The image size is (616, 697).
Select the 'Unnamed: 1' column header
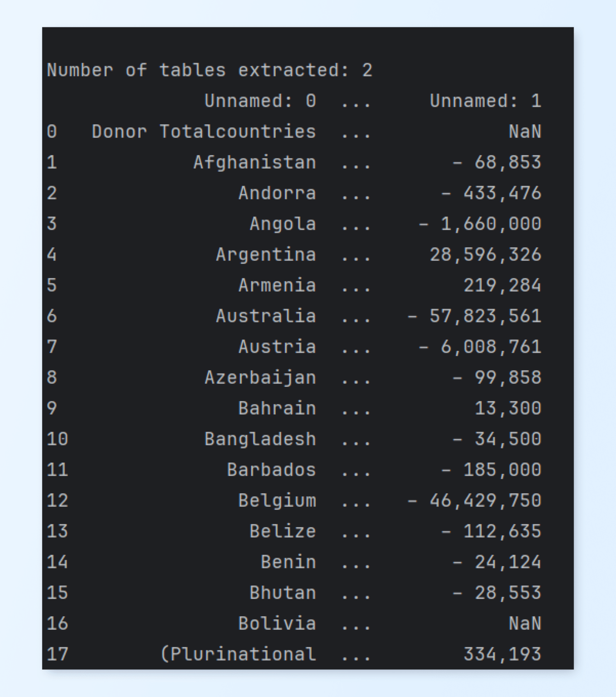pos(485,101)
